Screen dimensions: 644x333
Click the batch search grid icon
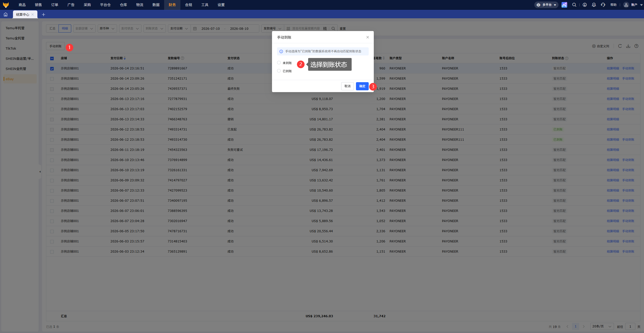click(288, 28)
